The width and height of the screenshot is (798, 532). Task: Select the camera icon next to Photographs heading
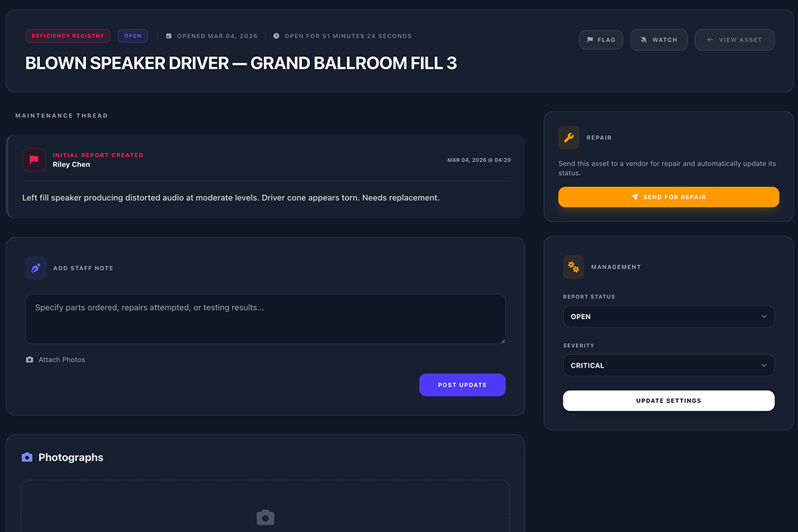(x=27, y=457)
